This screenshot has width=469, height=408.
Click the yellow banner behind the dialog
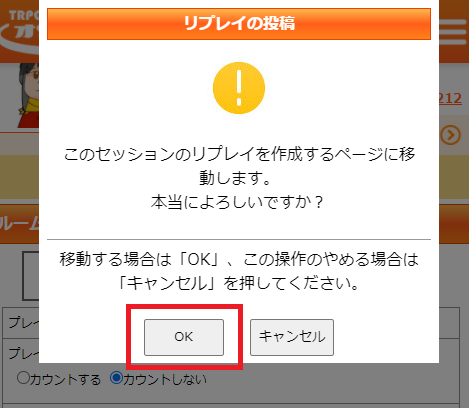pyautogui.click(x=19, y=177)
